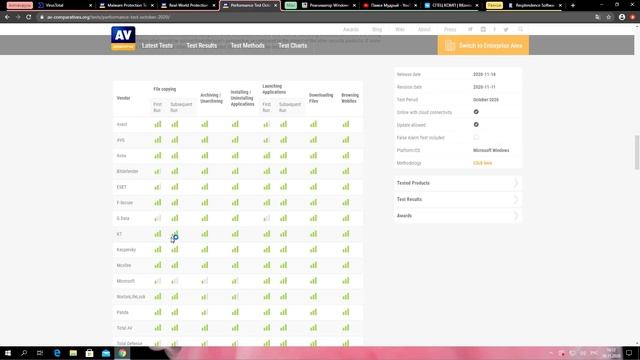
Task: Click Microsoft Windows platform value
Action: (491, 150)
